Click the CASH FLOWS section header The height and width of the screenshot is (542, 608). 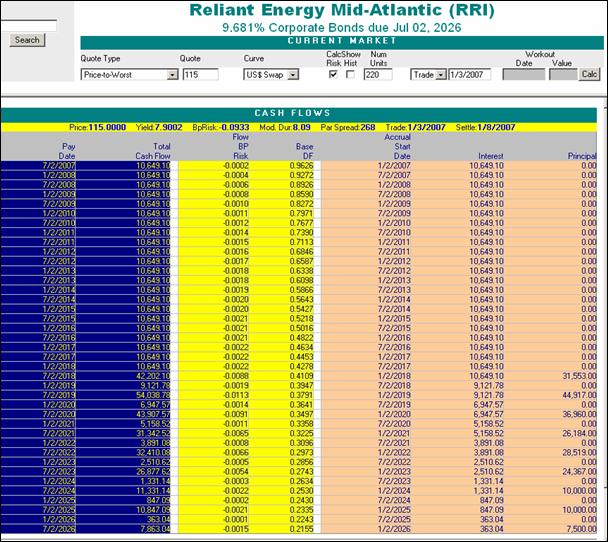[299, 113]
